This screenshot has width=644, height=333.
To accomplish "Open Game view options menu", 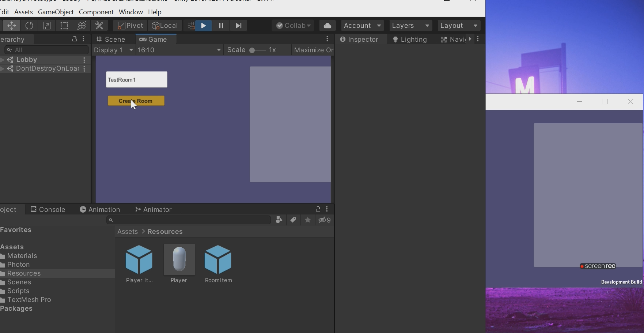I will [327, 39].
